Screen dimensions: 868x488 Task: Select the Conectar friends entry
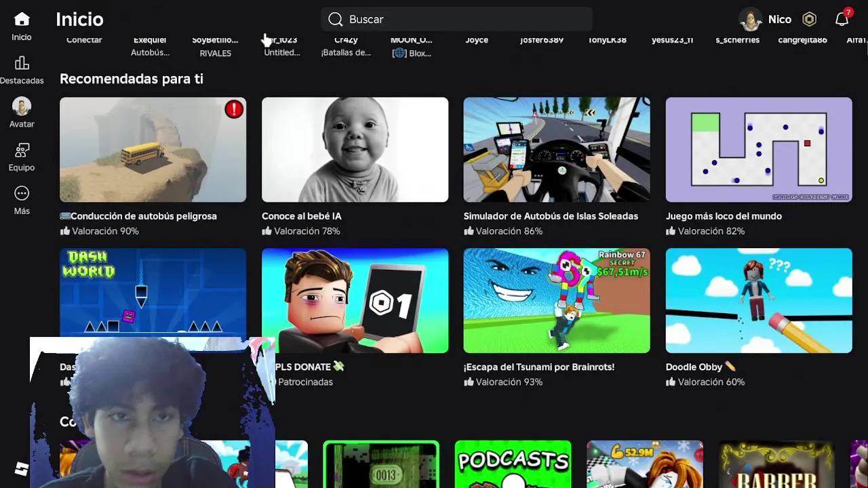pos(84,40)
